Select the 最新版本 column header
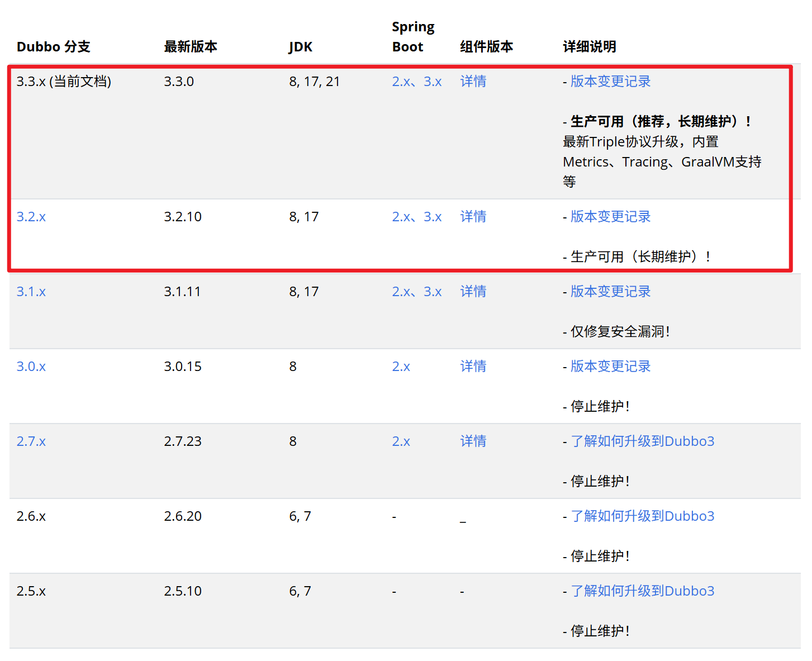This screenshot has width=812, height=661. click(191, 47)
